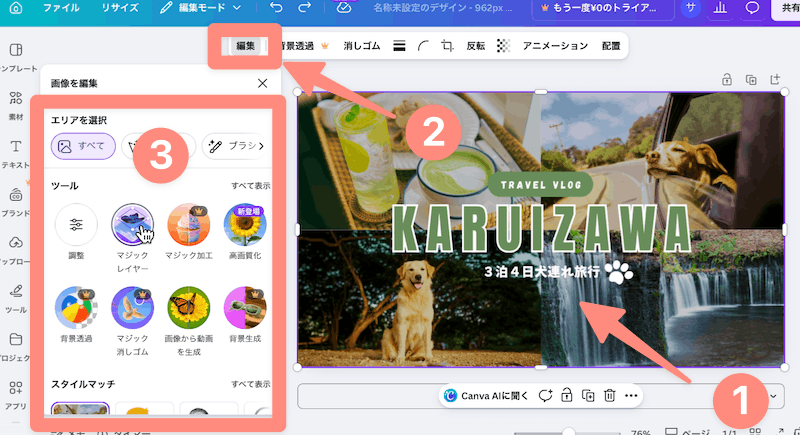This screenshot has height=435, width=800.
Task: Duplicate element from the floating toolbar
Action: point(588,396)
